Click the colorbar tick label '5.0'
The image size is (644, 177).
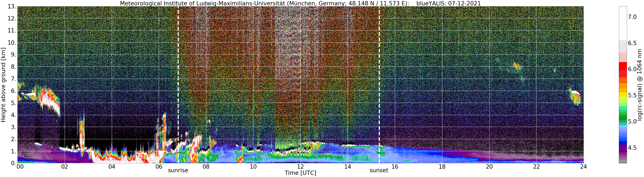pos(632,121)
